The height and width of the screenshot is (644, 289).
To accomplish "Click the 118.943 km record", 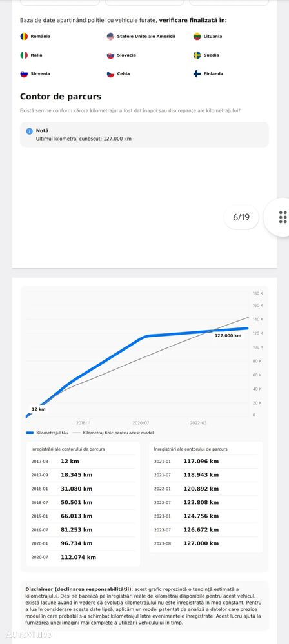I will [x=206, y=475].
